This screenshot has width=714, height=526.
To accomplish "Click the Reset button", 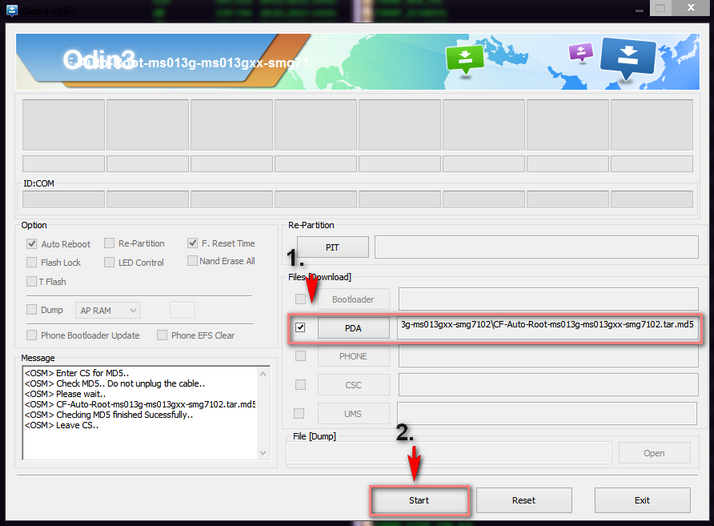I will click(523, 500).
